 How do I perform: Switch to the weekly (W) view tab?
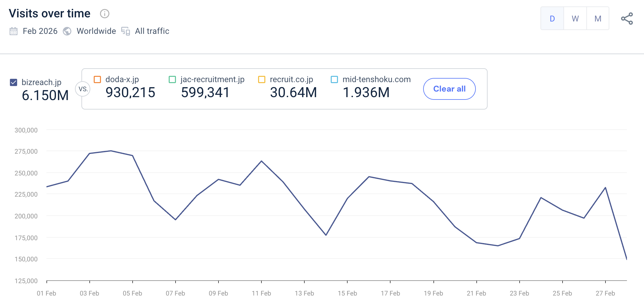coord(575,19)
